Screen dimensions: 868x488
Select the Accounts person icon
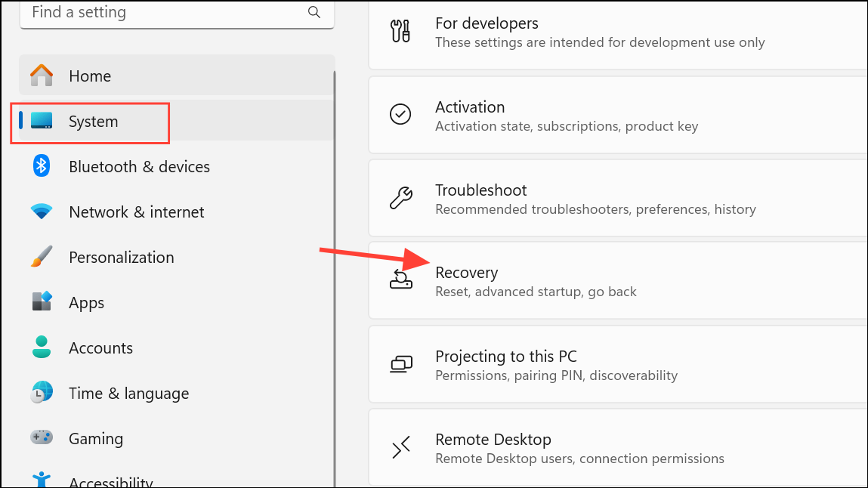[x=41, y=347]
